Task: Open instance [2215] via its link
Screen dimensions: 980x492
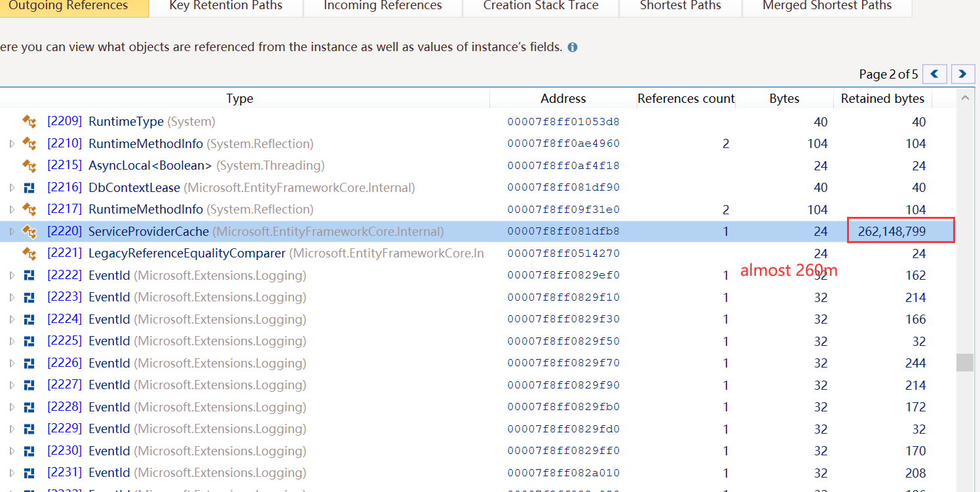Action: [64, 165]
